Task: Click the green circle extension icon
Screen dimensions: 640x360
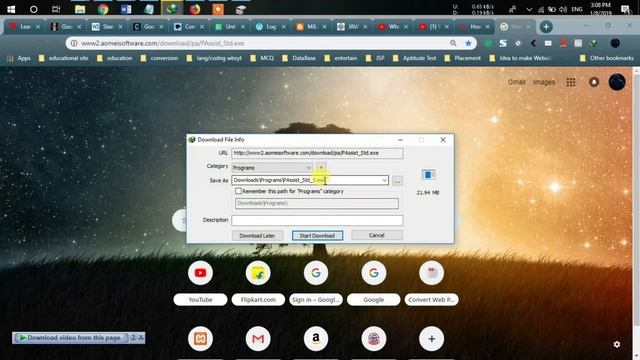Action: coord(488,43)
